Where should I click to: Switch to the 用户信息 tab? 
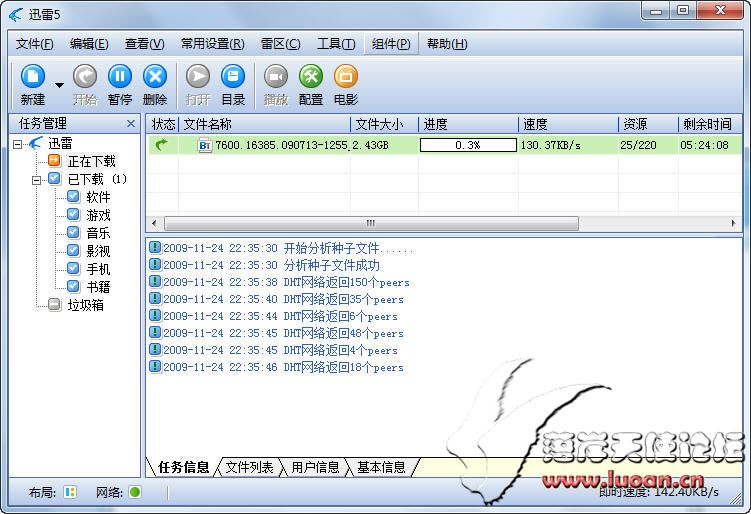point(315,467)
